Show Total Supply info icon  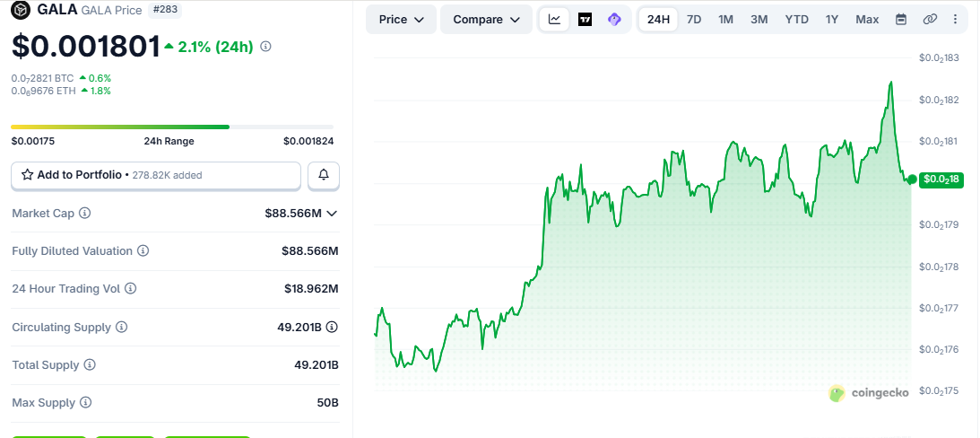90,364
